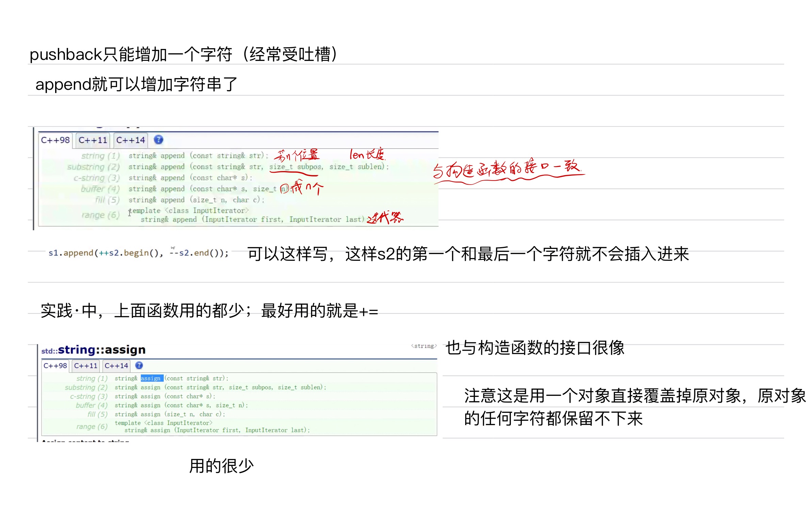
Task: Click the 用的很少 text at the bottom
Action: point(221,466)
